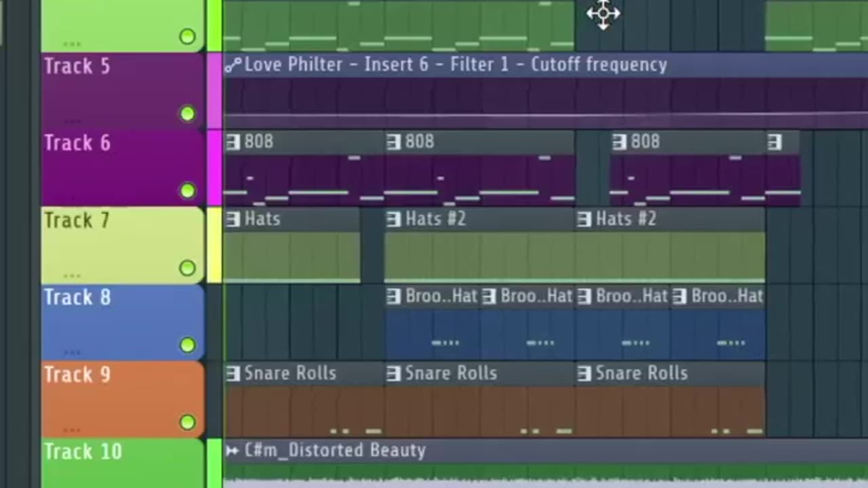Click the icon of the fourth Broo..Hat clip
Image resolution: width=868 pixels, height=488 pixels.
679,296
